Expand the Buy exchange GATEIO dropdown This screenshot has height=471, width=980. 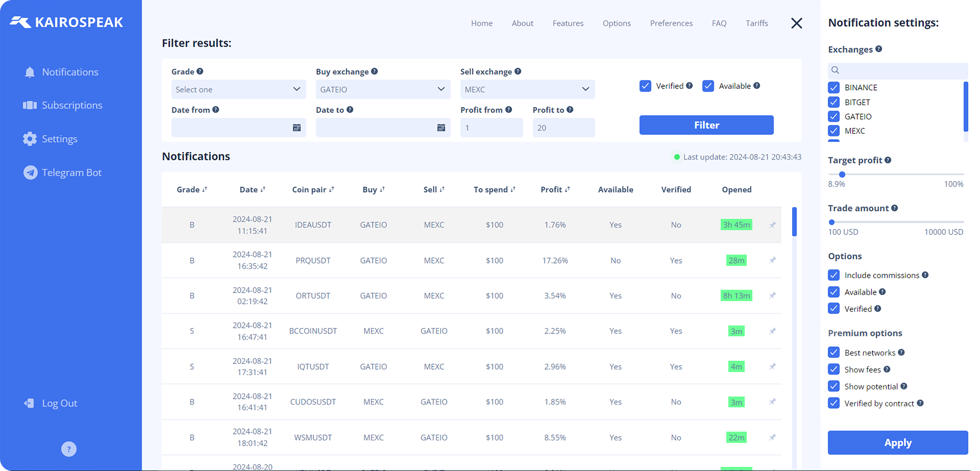[383, 89]
